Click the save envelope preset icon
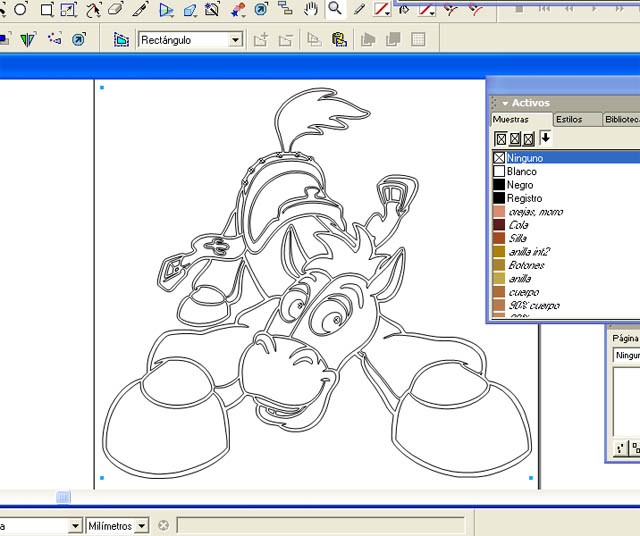The image size is (640, 536). pyautogui.click(x=260, y=40)
